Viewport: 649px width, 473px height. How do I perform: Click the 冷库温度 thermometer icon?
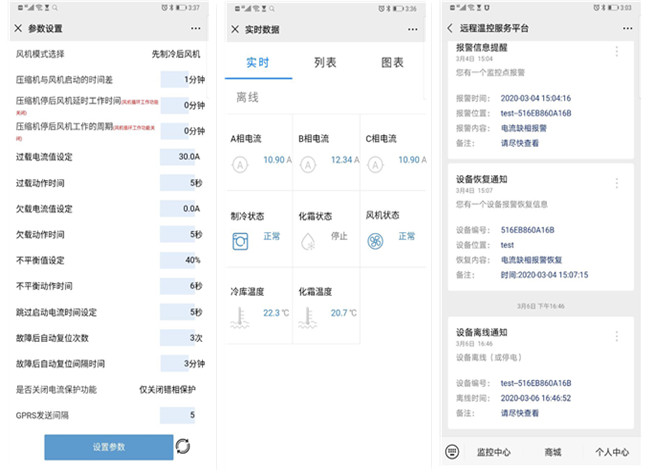pyautogui.click(x=240, y=317)
